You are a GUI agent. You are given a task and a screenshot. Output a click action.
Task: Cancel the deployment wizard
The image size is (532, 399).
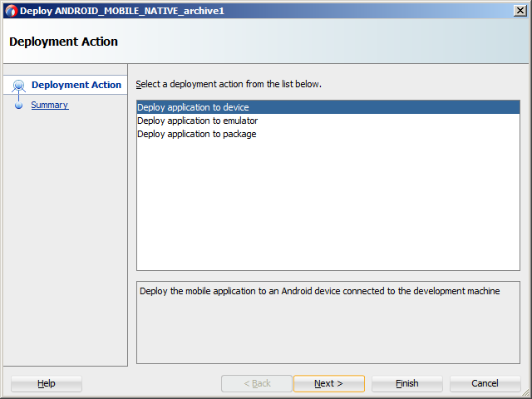485,384
